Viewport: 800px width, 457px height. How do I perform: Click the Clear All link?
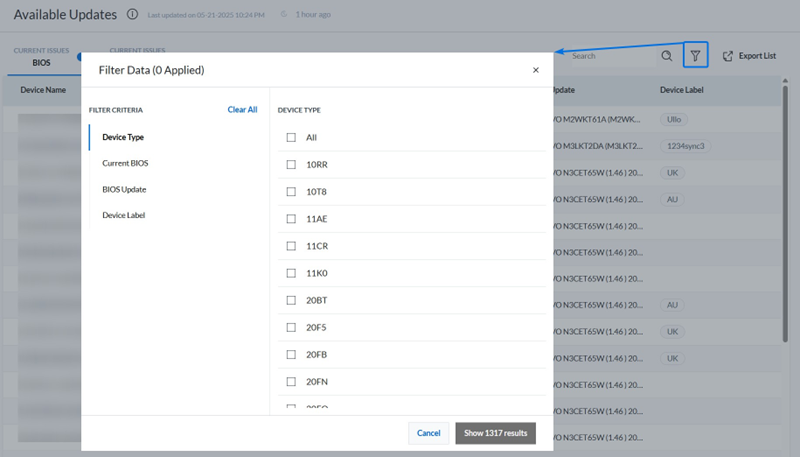[242, 110]
